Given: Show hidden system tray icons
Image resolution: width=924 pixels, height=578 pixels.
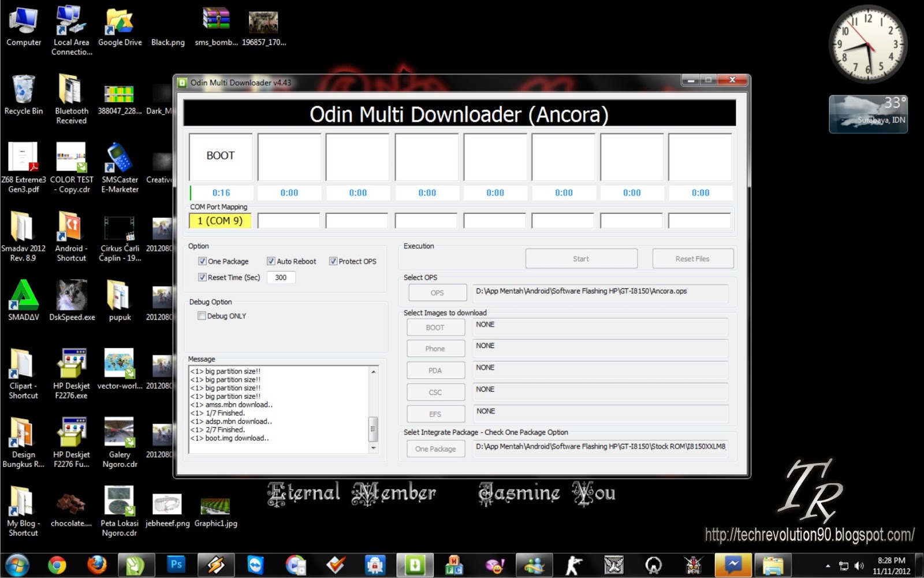Looking at the screenshot, I should point(828,566).
